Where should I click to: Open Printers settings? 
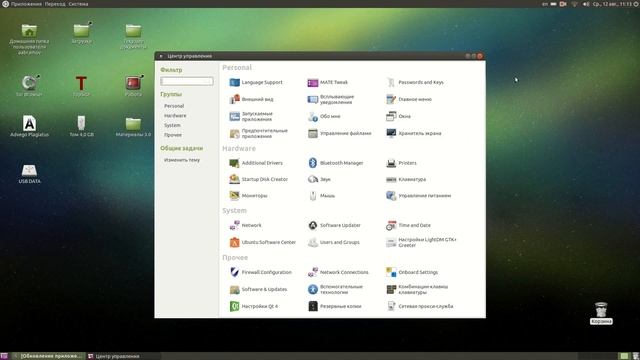tap(401, 163)
